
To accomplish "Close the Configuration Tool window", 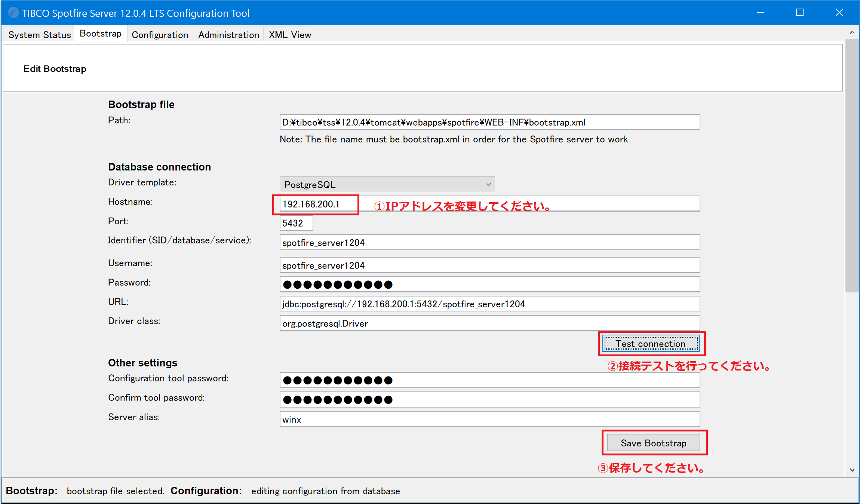I will click(839, 13).
